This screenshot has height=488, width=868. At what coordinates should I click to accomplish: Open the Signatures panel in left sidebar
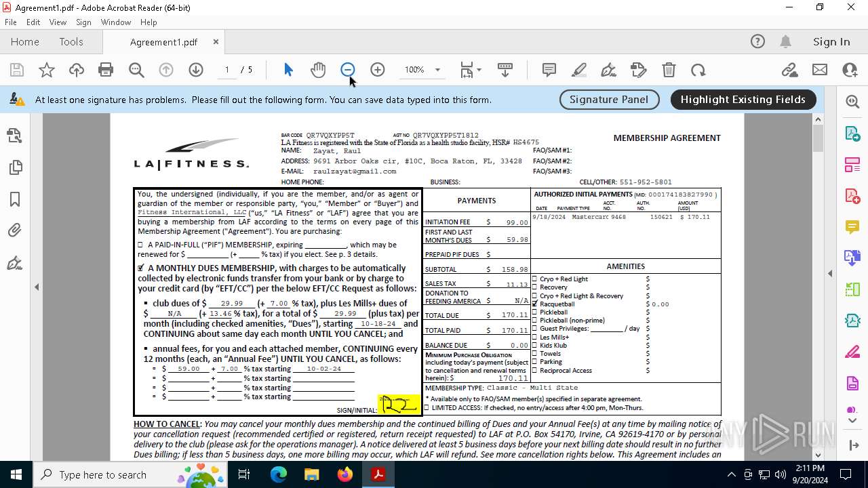pos(14,263)
